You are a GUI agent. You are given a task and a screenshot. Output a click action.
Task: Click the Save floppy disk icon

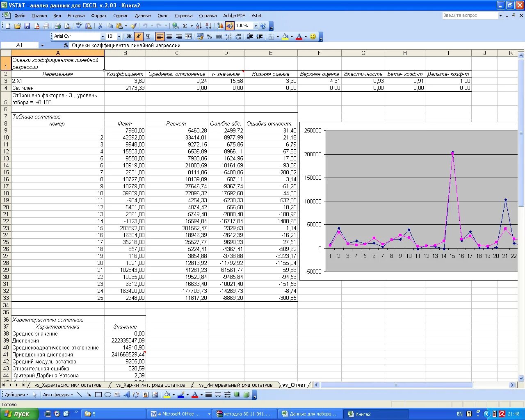(x=27, y=26)
